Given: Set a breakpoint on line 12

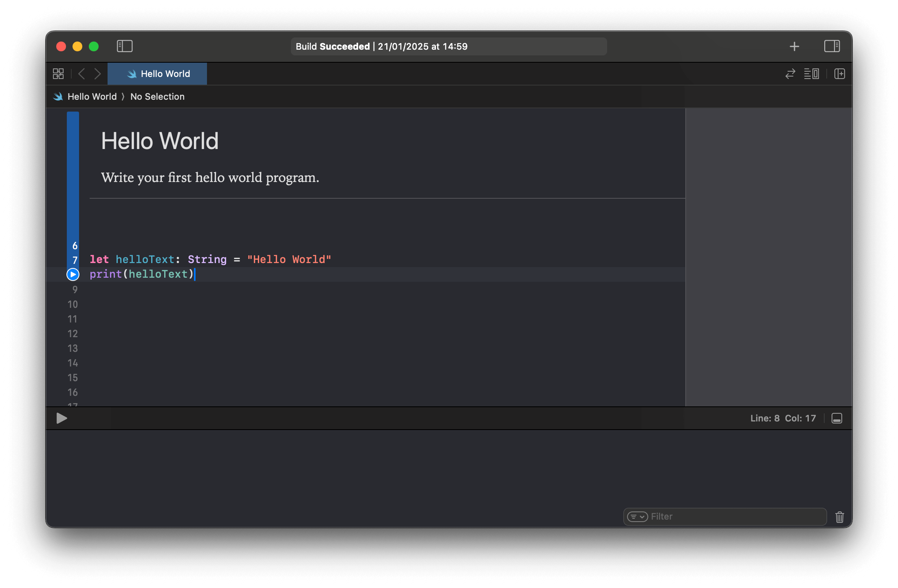Looking at the screenshot, I should click(73, 333).
